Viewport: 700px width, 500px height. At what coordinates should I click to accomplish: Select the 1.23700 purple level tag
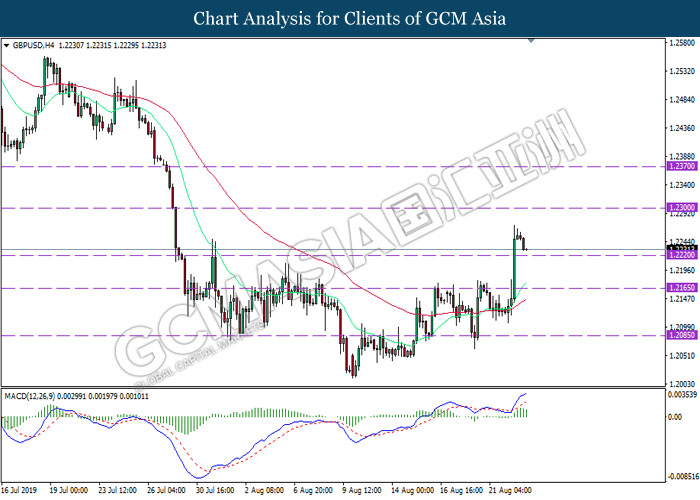682,166
